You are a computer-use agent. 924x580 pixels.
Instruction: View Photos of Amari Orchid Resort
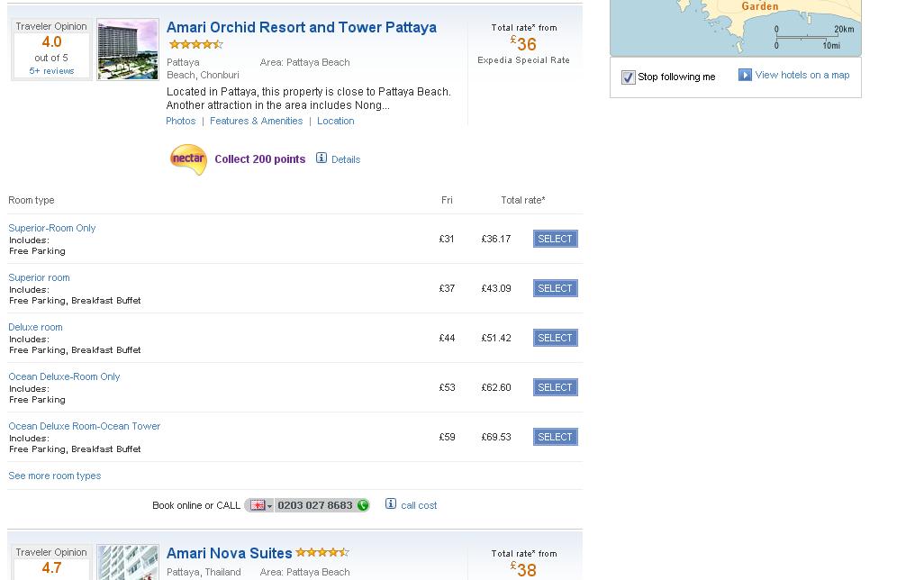[x=180, y=121]
